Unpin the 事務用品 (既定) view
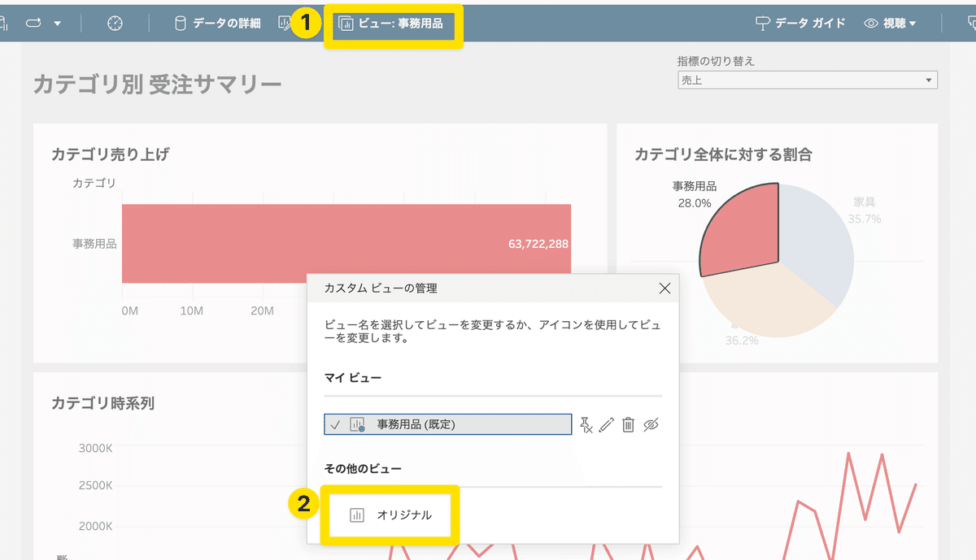976x560 pixels. click(x=586, y=423)
